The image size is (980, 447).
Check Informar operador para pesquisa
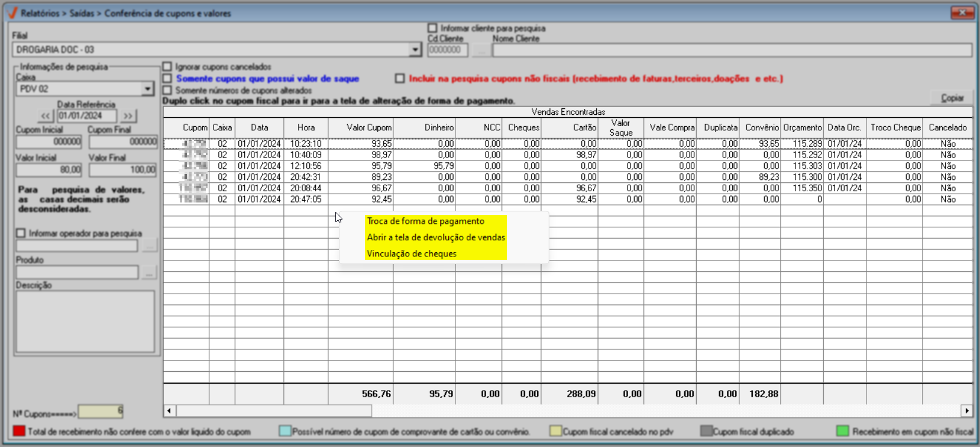click(21, 233)
